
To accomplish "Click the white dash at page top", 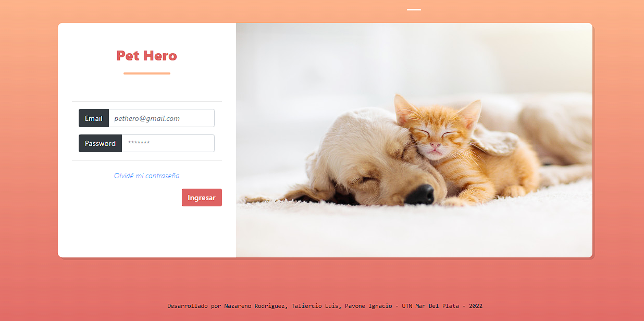I will [414, 9].
